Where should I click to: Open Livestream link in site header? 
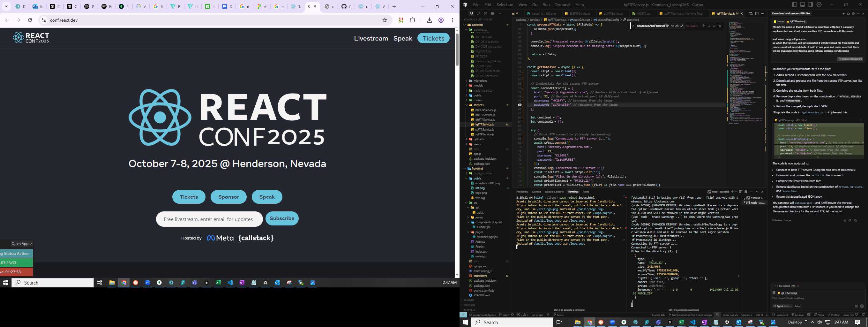pos(371,38)
